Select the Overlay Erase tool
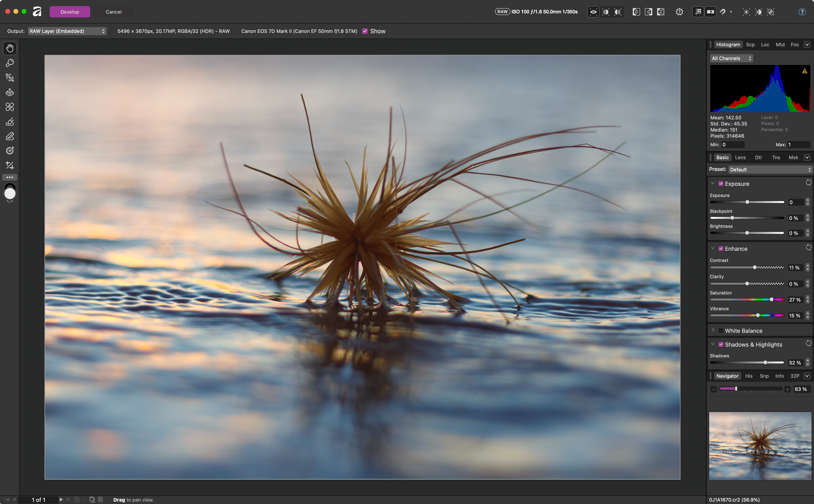 pos(10,136)
